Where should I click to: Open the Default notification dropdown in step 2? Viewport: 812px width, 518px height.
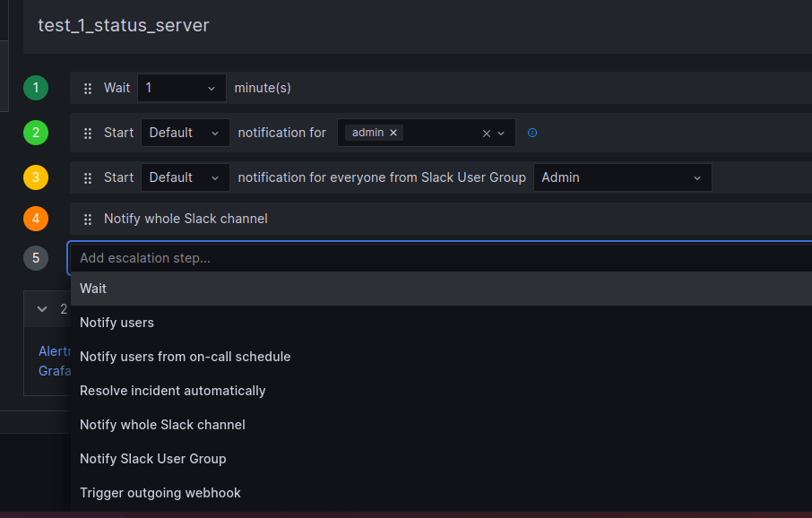pyautogui.click(x=185, y=133)
